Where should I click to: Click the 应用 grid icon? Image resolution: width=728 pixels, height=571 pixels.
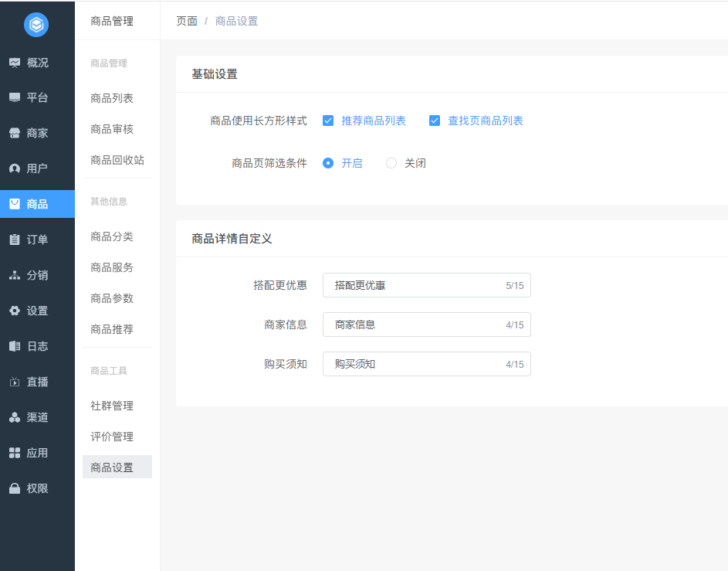pyautogui.click(x=15, y=453)
